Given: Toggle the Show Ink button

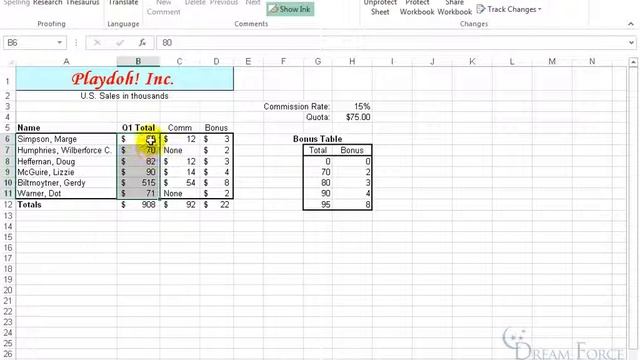Looking at the screenshot, I should click(290, 9).
